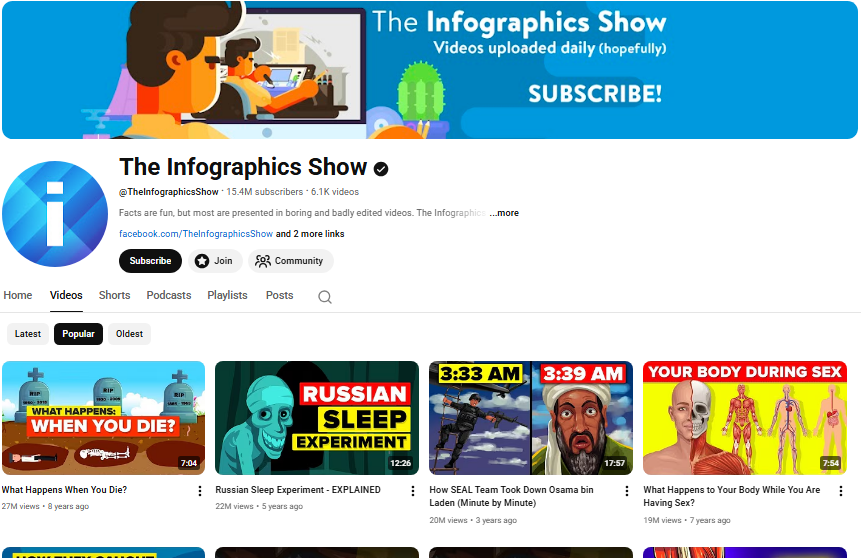Viewport: 861px width, 558px height.
Task: Click the Subscribe button
Action: tap(150, 261)
